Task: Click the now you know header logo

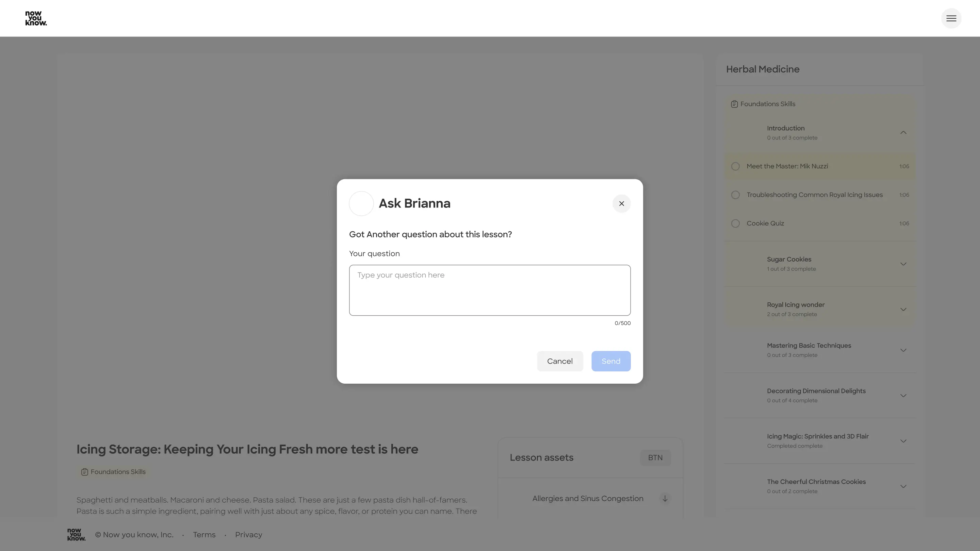Action: pos(36,18)
